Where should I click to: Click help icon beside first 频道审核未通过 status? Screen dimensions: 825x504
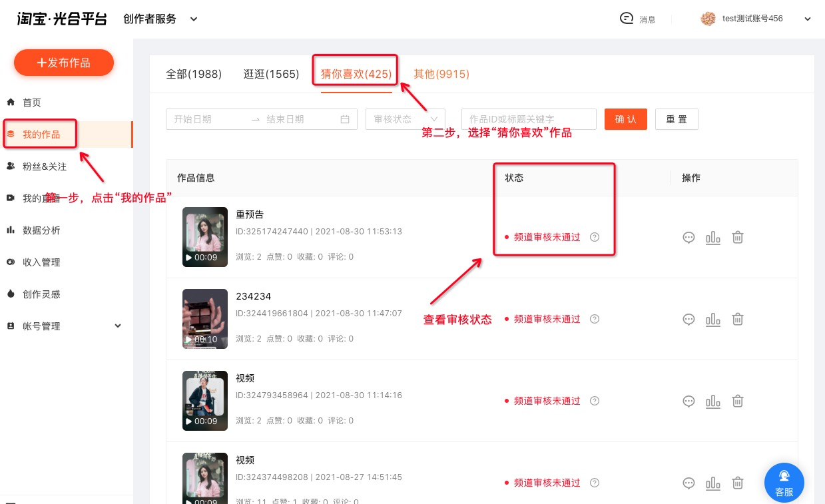click(x=595, y=237)
